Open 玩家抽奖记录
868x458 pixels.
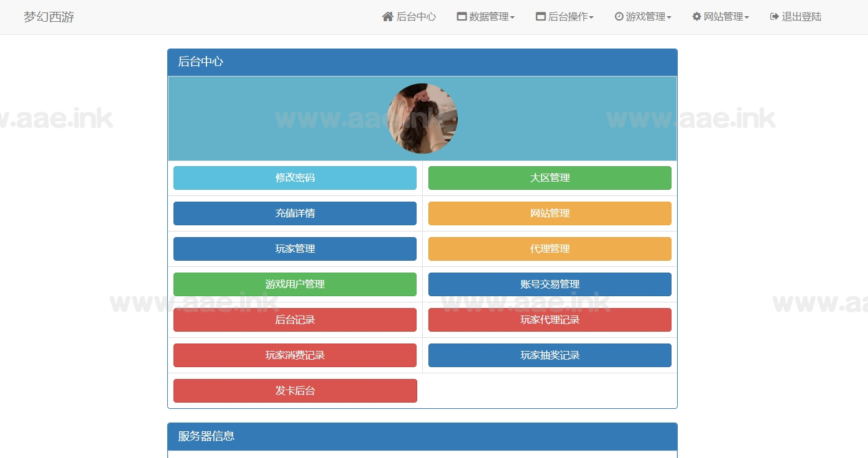click(x=550, y=355)
